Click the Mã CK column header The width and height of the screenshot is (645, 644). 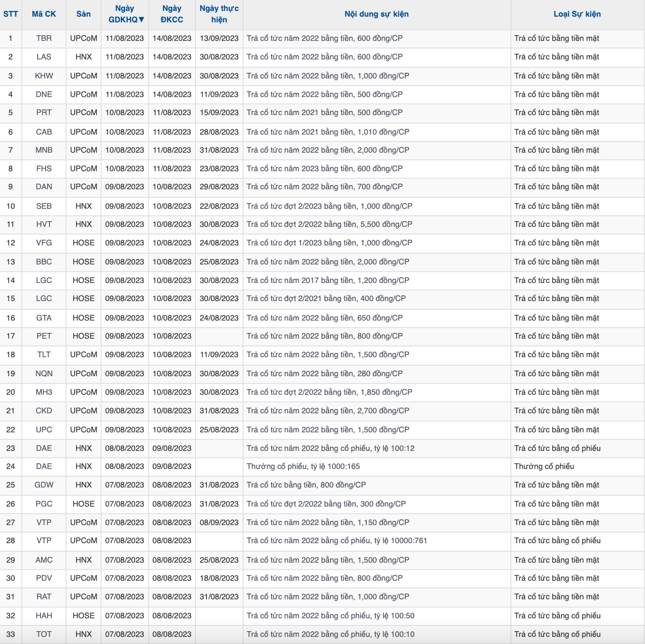coord(44,14)
